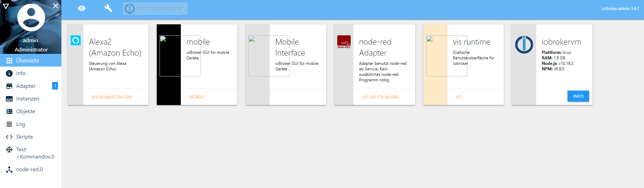Toggle the eye visibility icon in the top bar

[82, 8]
